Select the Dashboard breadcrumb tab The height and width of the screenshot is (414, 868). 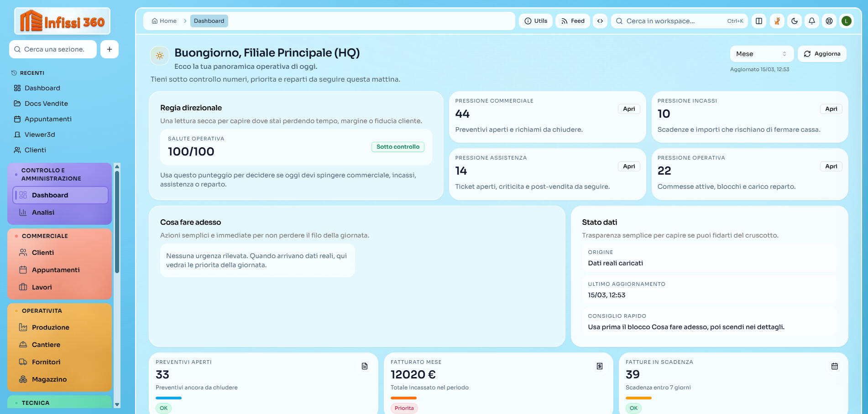209,21
